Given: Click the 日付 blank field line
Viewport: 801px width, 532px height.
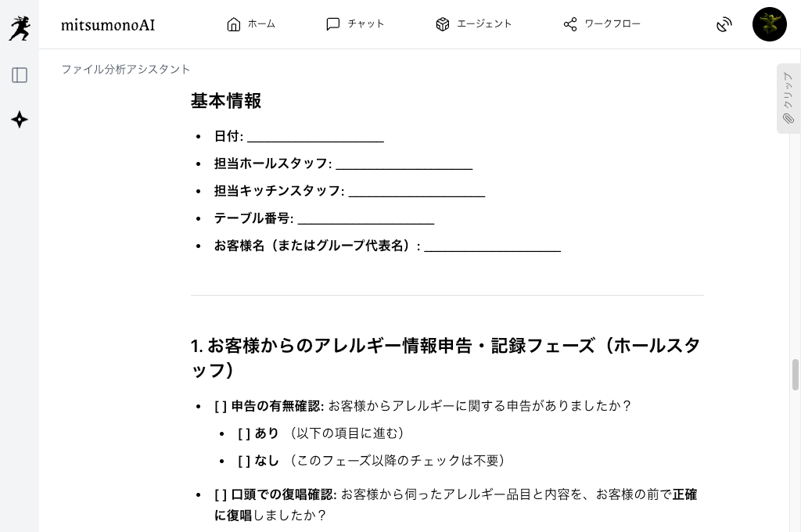Looking at the screenshot, I should (x=315, y=137).
